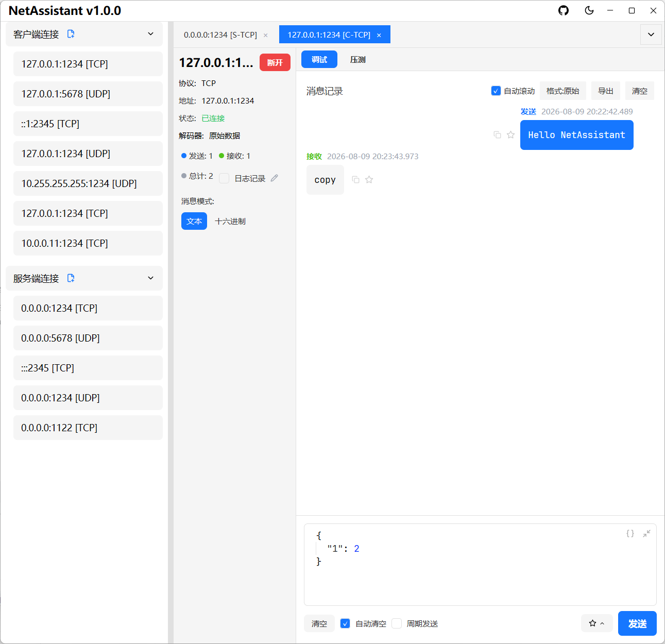This screenshot has height=644, width=665.
Task: Open the tab list dropdown arrow
Action: 651,35
